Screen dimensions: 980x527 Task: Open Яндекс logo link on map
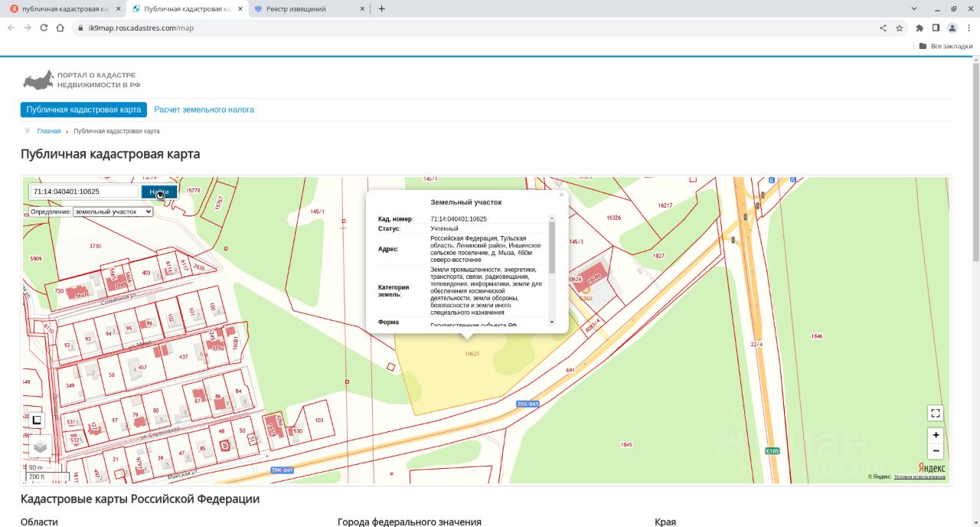click(x=932, y=468)
